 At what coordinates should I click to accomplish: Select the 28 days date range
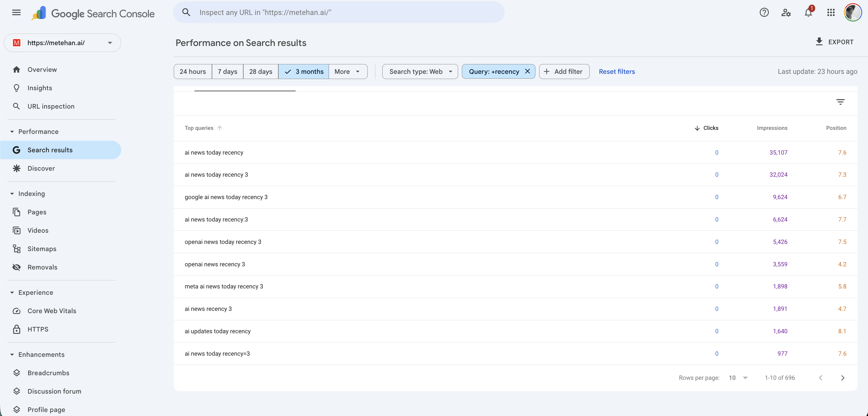click(261, 72)
